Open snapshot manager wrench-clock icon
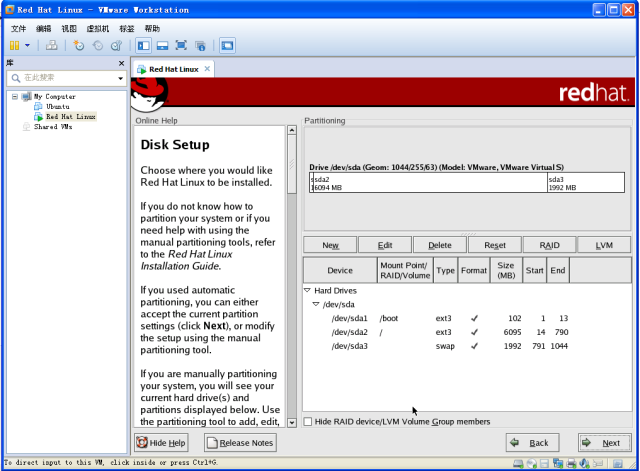640x471 pixels. click(x=117, y=45)
